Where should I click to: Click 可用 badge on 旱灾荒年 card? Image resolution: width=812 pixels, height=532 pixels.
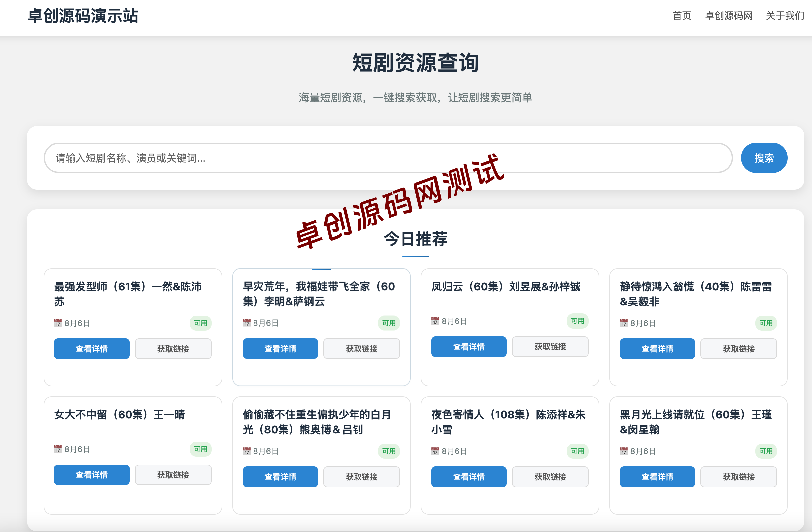(x=389, y=323)
